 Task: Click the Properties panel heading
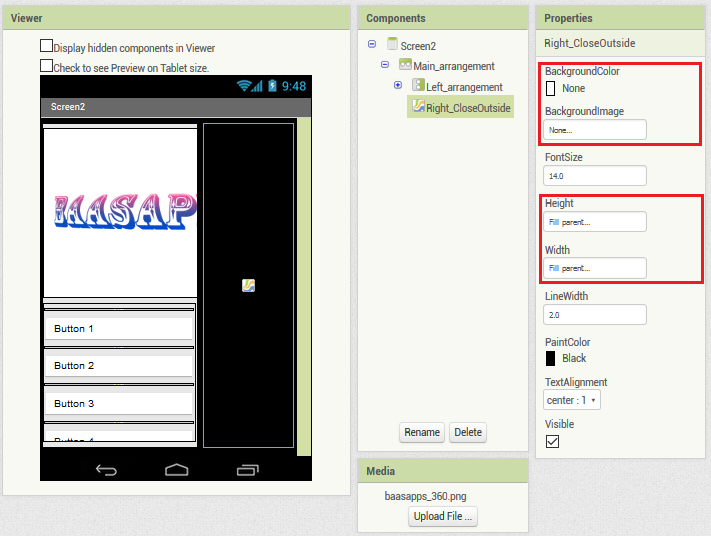point(568,18)
